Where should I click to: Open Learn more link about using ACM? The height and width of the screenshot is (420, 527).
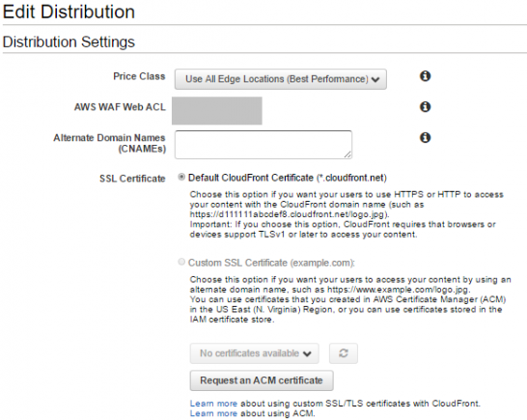coord(213,413)
